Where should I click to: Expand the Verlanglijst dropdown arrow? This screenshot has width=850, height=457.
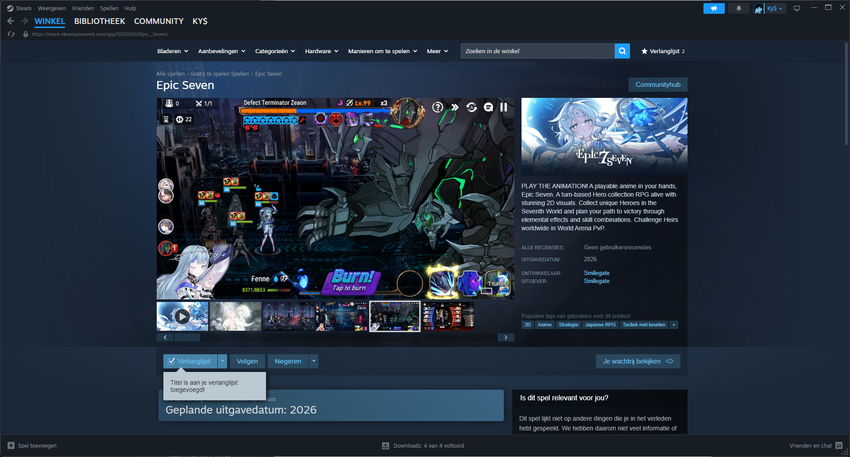pyautogui.click(x=222, y=361)
